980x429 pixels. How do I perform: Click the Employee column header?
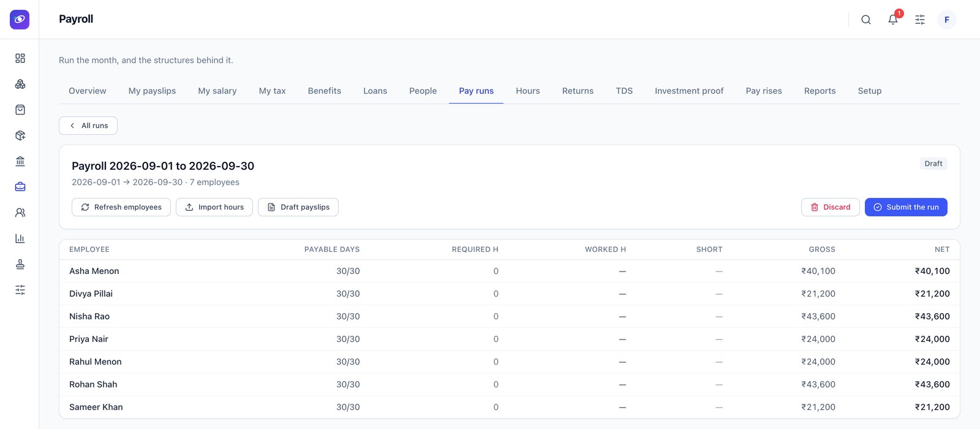point(89,249)
